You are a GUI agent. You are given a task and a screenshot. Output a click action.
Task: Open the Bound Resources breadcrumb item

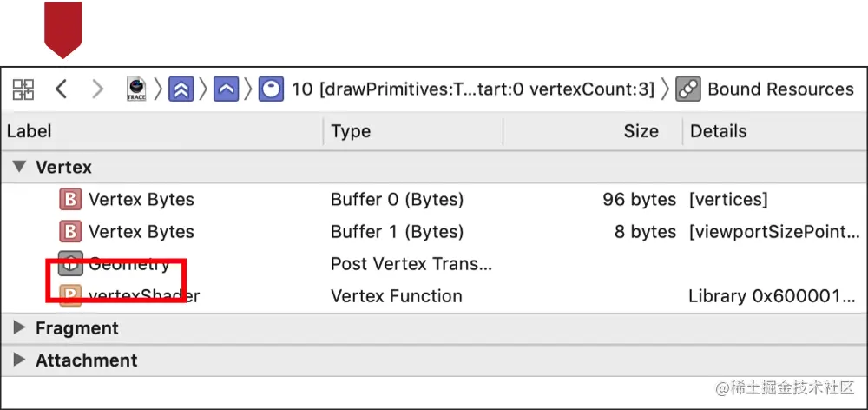tap(780, 89)
